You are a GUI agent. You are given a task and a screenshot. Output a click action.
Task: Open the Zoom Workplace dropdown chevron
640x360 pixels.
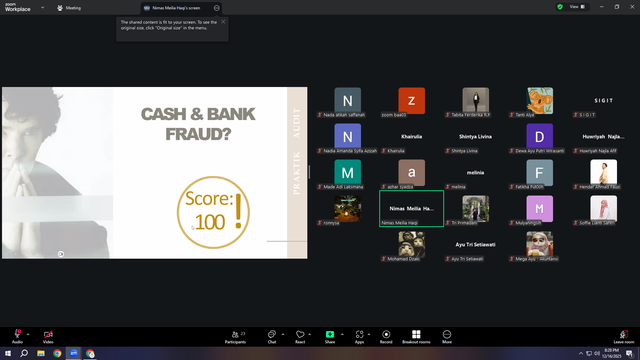point(42,7)
